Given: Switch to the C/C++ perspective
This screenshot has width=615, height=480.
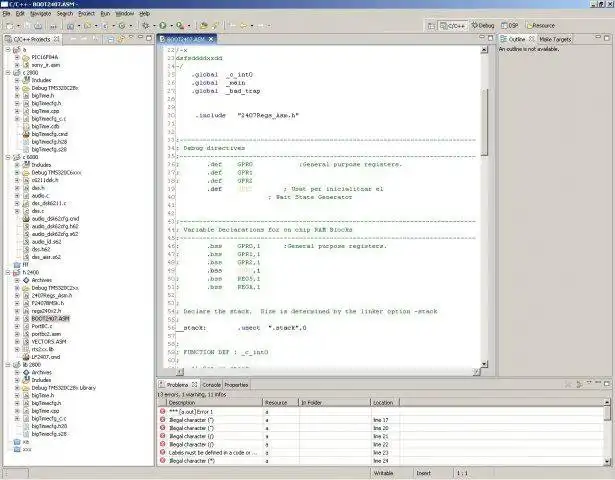Looking at the screenshot, I should tap(453, 25).
